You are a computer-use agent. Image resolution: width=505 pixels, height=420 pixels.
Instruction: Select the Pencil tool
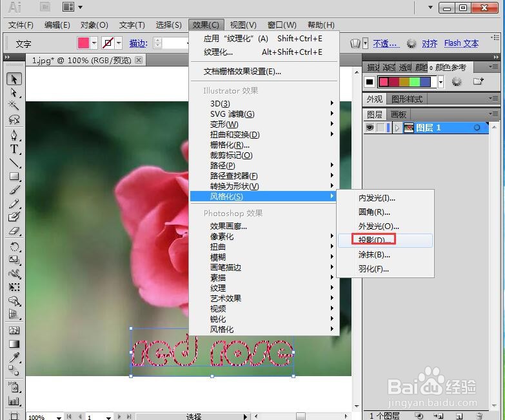pyautogui.click(x=14, y=204)
